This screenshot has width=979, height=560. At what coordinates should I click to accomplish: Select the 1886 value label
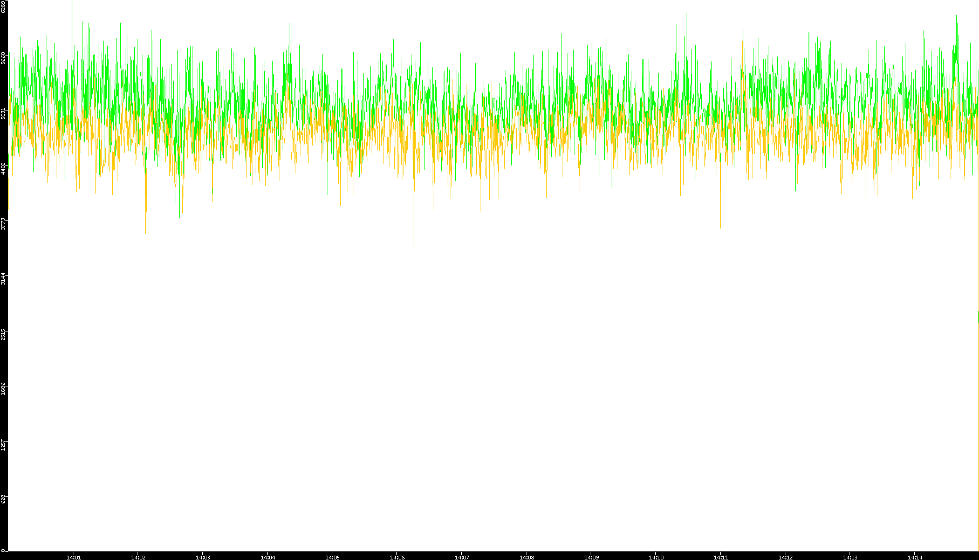[3, 389]
